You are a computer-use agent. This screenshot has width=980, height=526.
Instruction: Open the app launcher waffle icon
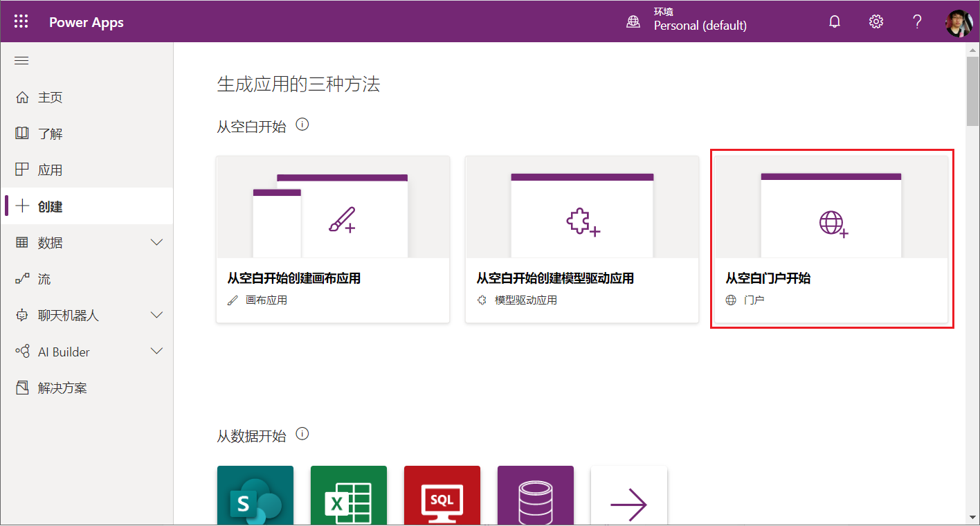click(x=21, y=21)
